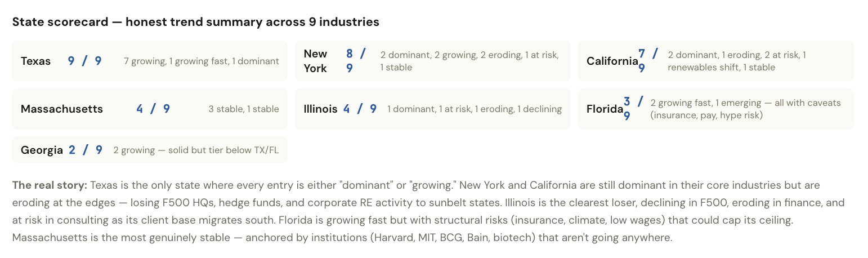The height and width of the screenshot is (258, 868).
Task: Click the Illinois 4 / 9 score
Action: click(360, 109)
